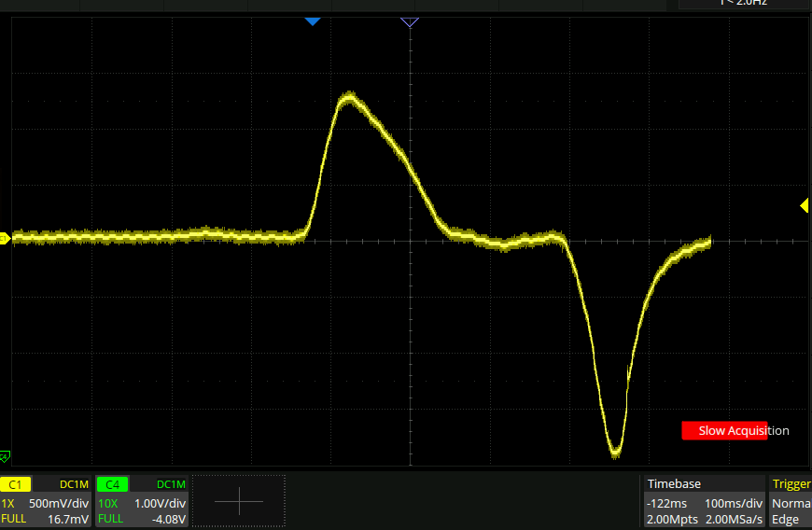The image size is (812, 530).
Task: Select the filled blue trigger delay marker
Action: [313, 21]
